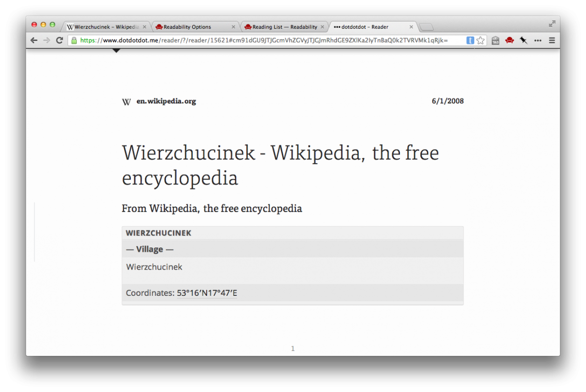
Task: Open the TAG extension icon
Action: pos(495,41)
